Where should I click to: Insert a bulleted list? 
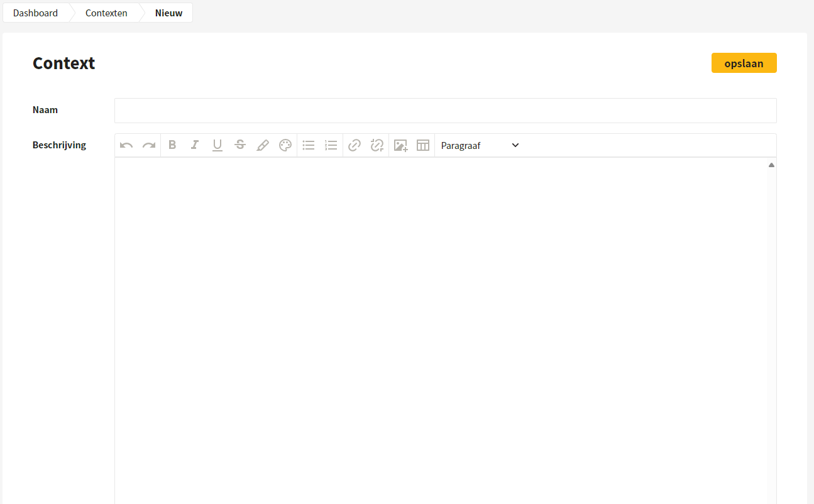click(309, 145)
